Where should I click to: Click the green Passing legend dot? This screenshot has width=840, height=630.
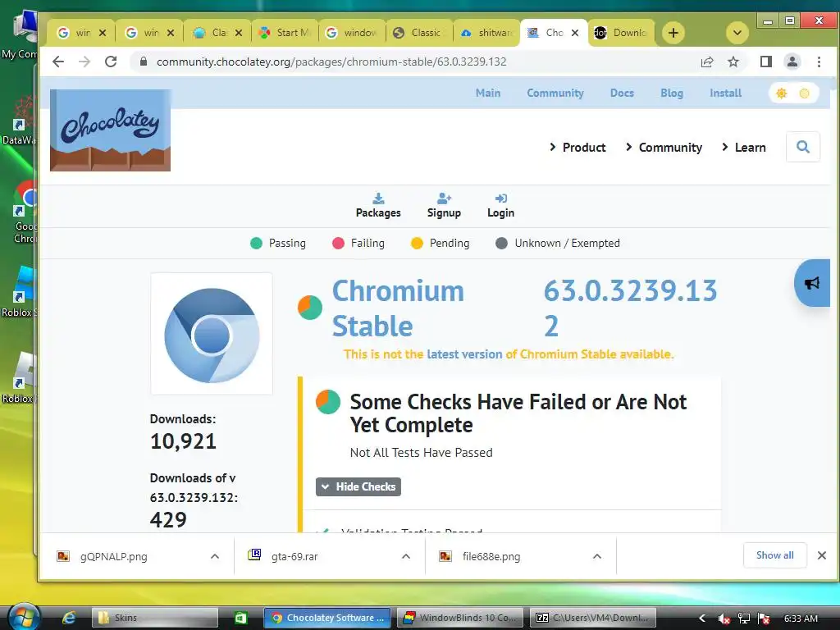tap(256, 243)
